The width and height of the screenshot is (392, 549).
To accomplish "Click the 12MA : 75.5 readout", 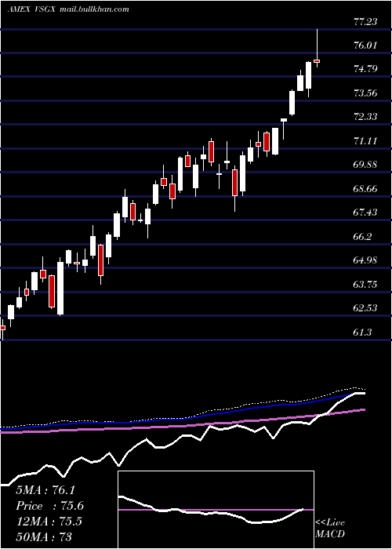I will (49, 522).
